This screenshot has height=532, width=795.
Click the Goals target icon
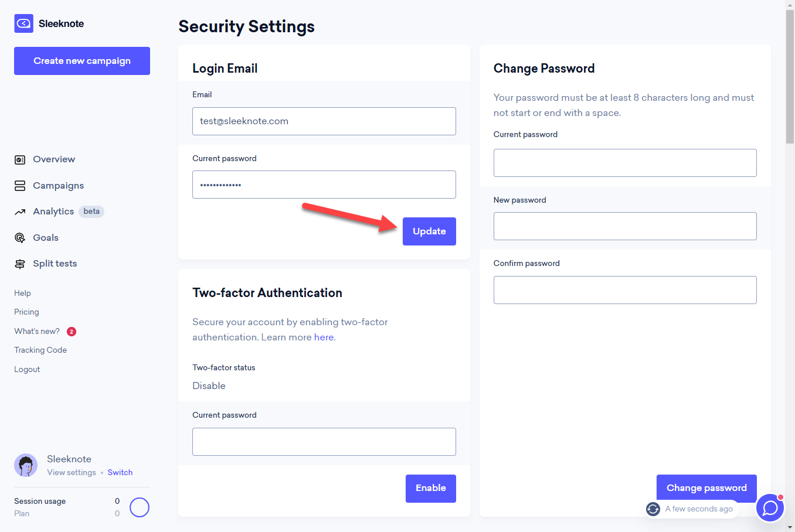tap(20, 238)
